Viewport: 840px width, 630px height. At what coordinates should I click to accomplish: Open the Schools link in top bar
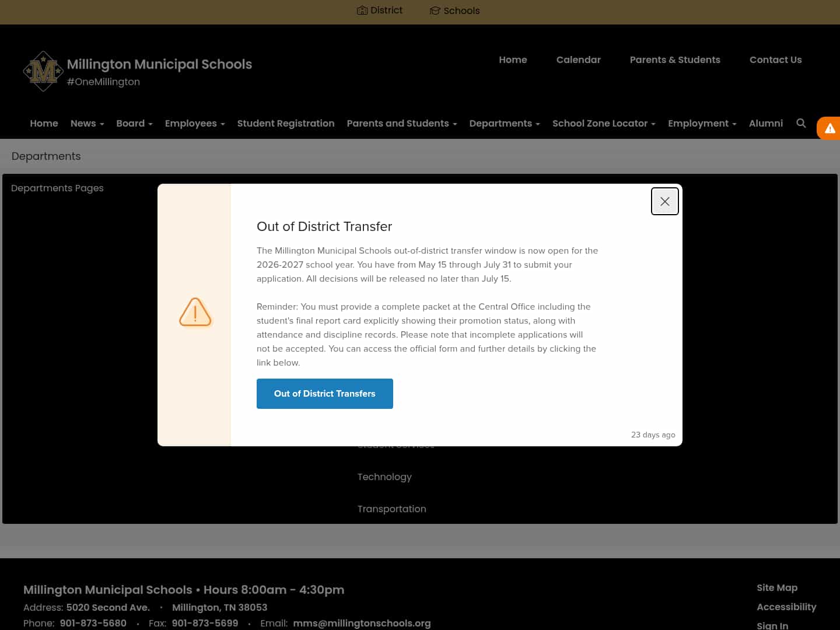click(x=454, y=10)
